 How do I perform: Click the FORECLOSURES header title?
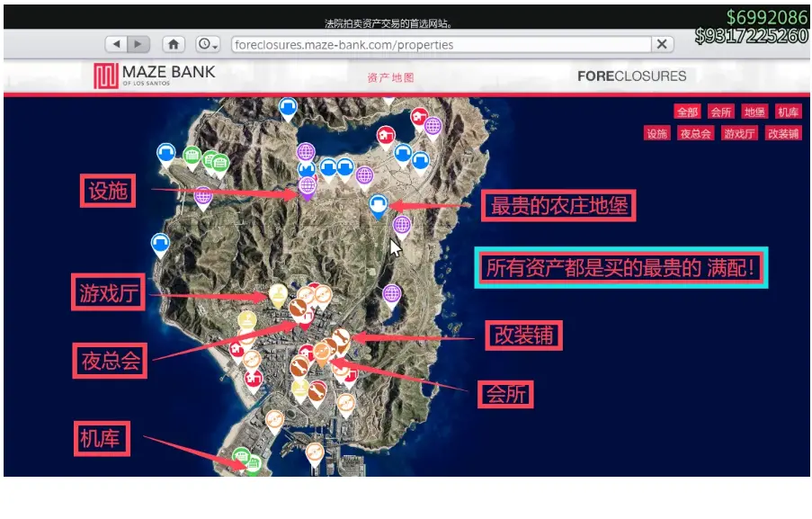pos(632,76)
